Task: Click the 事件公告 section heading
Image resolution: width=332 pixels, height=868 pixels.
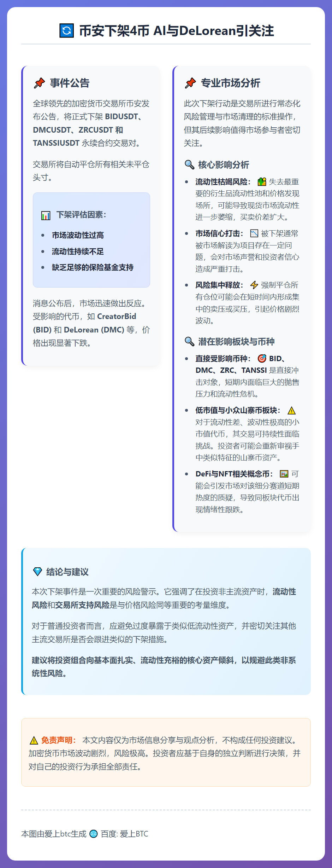Action: click(x=70, y=83)
